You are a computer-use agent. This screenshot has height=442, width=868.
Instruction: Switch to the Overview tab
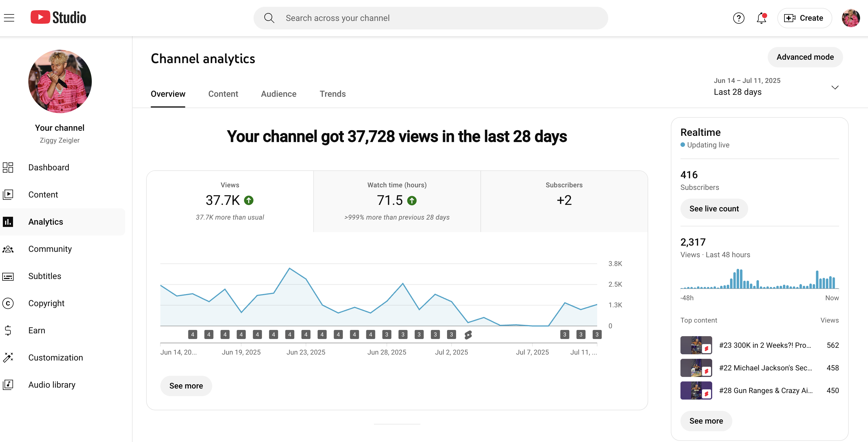click(x=168, y=94)
